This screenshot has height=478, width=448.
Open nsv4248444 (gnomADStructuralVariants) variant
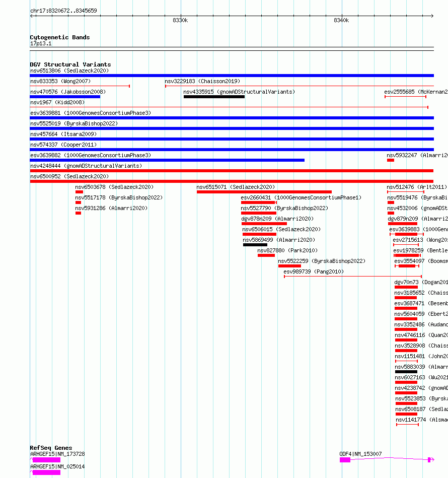(x=86, y=166)
